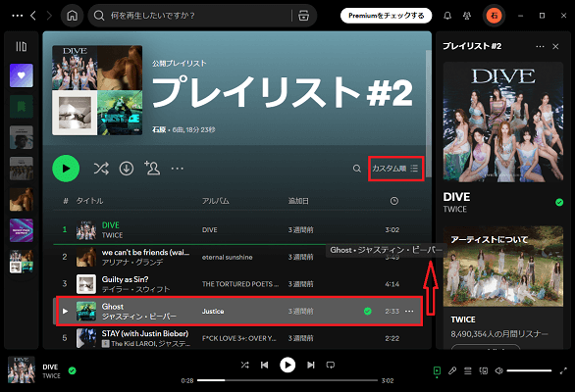This screenshot has height=392, width=575.
Task: Click the TWICE name in artist card
Action: [x=463, y=319]
